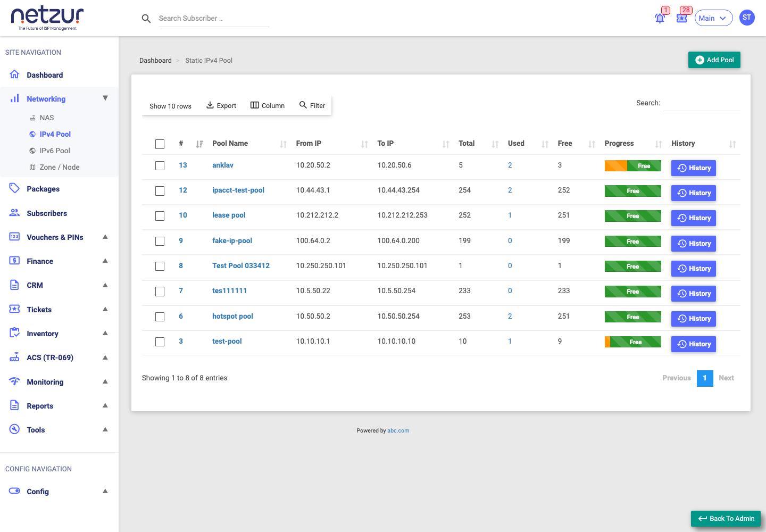Expand the Monitoring menu arrow

(x=105, y=381)
